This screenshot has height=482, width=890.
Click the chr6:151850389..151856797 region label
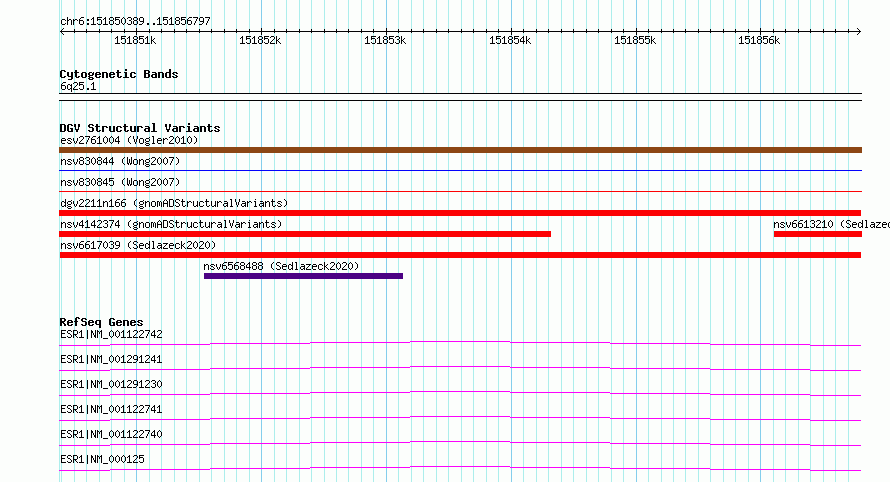point(135,21)
